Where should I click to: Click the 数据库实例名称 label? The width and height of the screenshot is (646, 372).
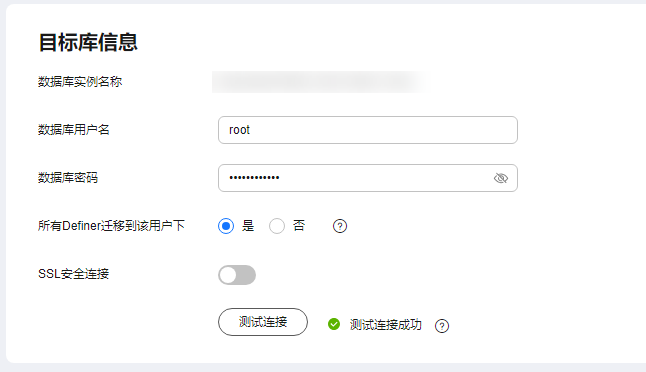[80, 82]
